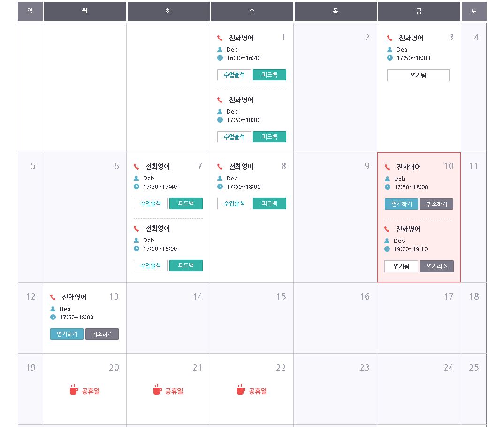The height and width of the screenshot is (427, 504).
Task: Click the clock icon on the 8th's class
Action: [220, 186]
